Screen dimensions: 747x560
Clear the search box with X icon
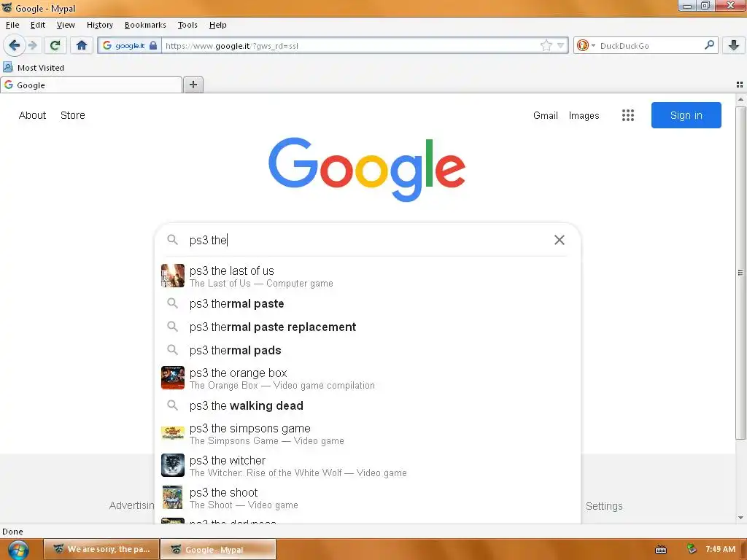point(559,240)
